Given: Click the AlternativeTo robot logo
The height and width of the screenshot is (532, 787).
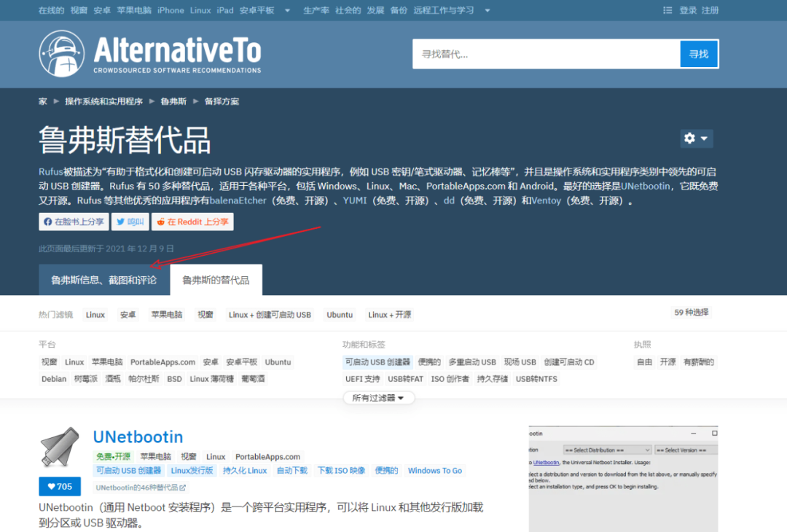Looking at the screenshot, I should (62, 53).
